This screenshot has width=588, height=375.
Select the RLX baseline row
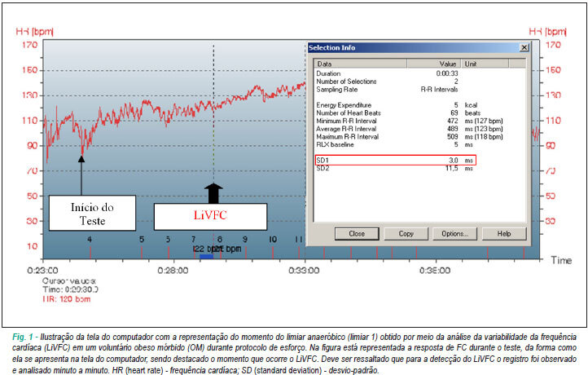419,144
